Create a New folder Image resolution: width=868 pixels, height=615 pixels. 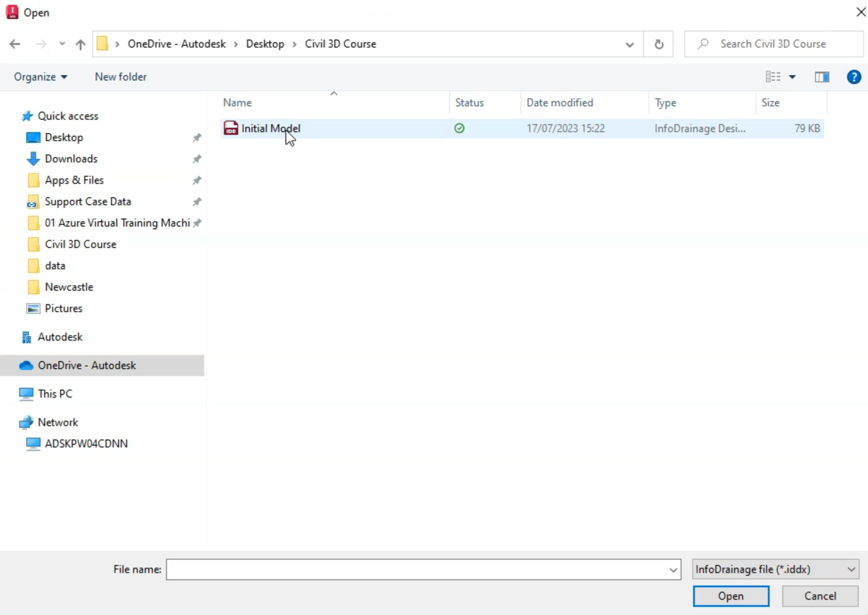point(121,77)
